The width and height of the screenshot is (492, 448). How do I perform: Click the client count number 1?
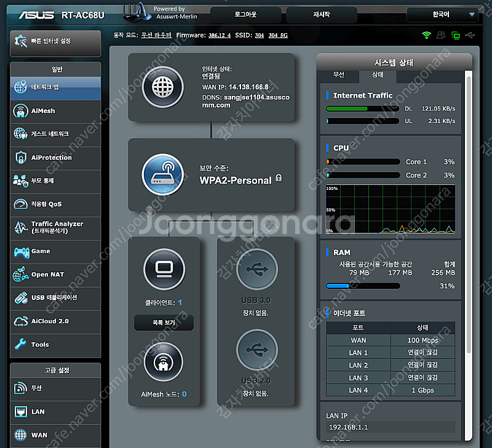point(180,302)
